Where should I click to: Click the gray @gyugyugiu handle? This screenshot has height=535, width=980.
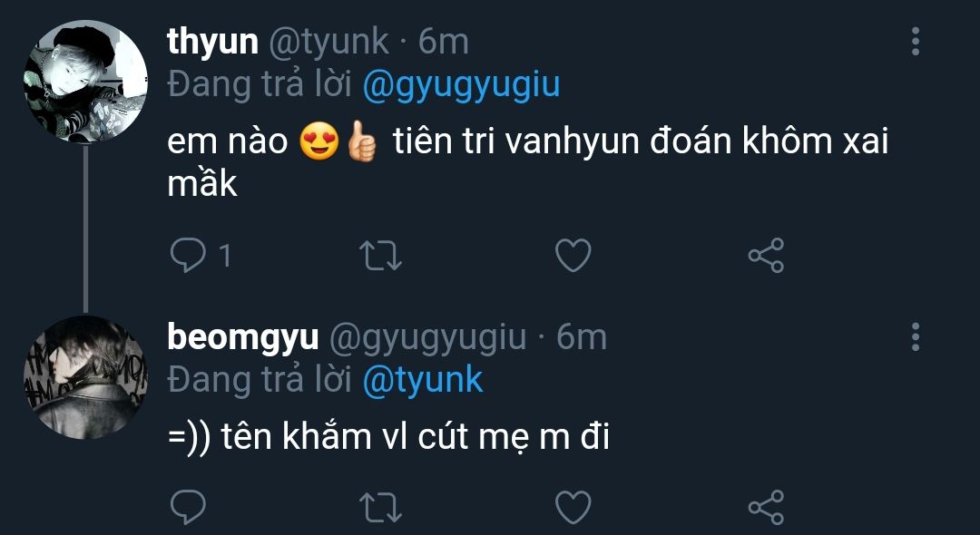[x=426, y=337]
